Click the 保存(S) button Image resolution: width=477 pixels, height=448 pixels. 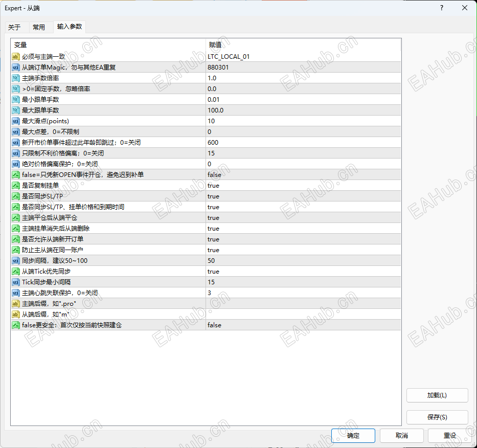click(437, 417)
